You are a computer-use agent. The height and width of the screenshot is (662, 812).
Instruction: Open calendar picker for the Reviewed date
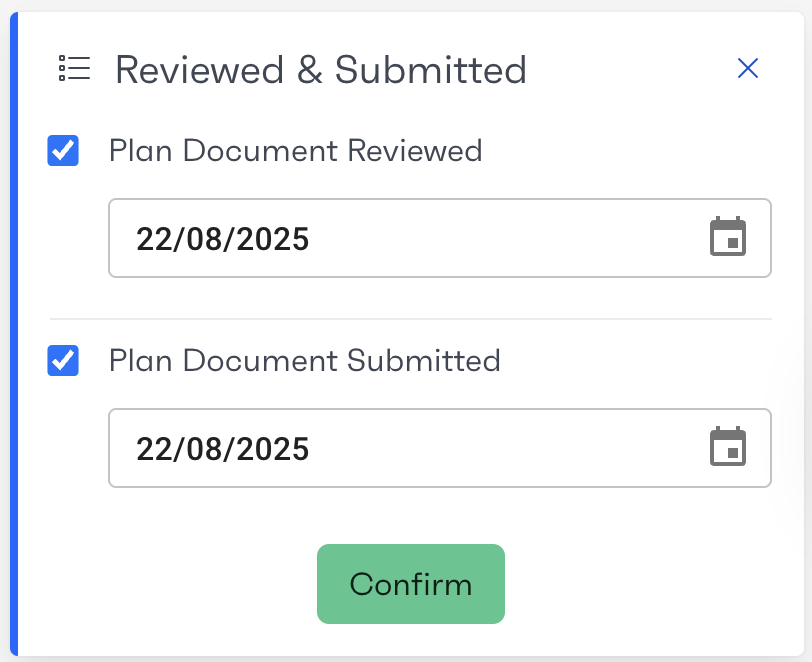click(727, 238)
